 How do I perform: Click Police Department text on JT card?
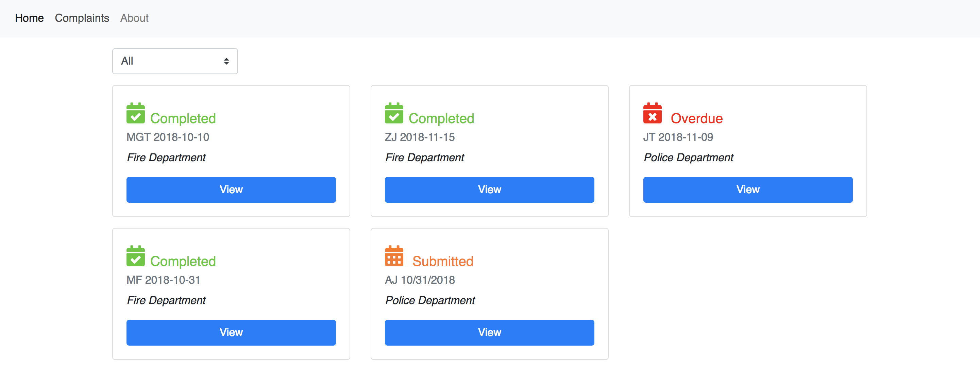click(x=688, y=157)
